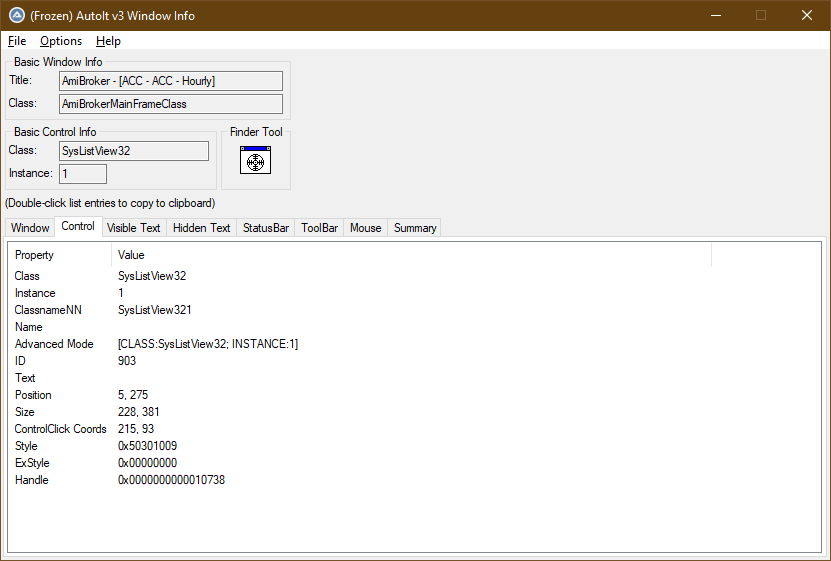Image resolution: width=831 pixels, height=561 pixels.
Task: Click the value 215, 93
Action: 136,429
